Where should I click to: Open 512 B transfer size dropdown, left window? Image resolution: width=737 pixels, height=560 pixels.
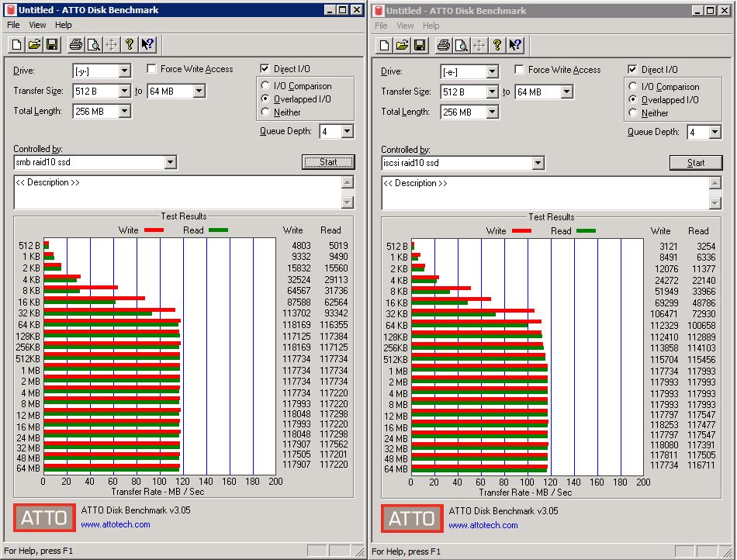(124, 91)
